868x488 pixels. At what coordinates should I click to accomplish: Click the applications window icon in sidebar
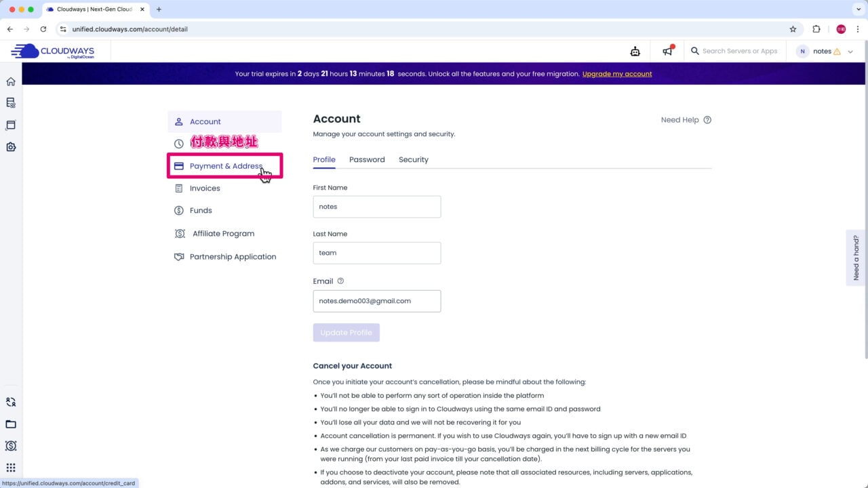pyautogui.click(x=11, y=125)
